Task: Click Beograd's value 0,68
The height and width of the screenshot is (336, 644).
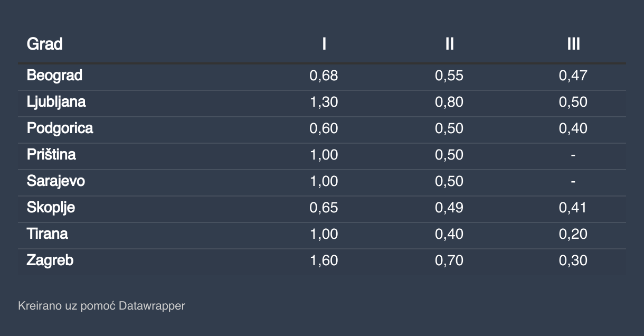Action: tap(324, 76)
